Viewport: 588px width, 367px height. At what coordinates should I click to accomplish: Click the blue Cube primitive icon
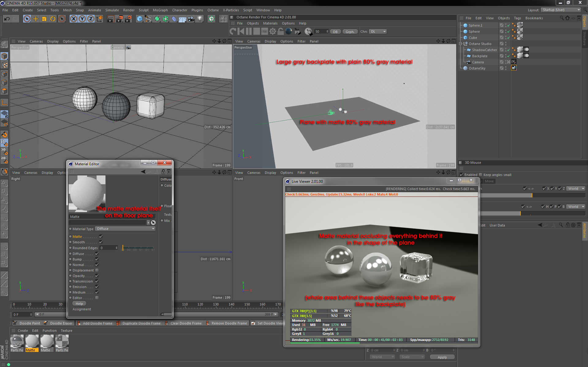(140, 19)
